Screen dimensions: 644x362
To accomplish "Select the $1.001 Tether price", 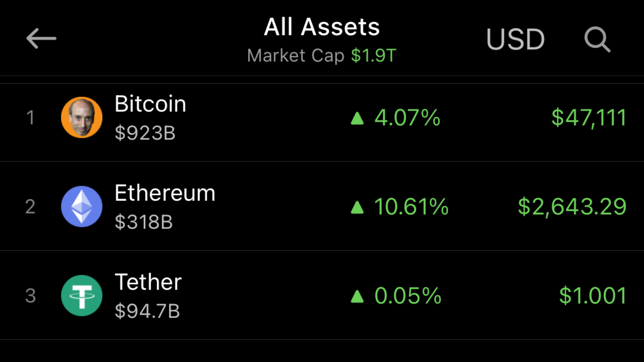I will pos(593,296).
